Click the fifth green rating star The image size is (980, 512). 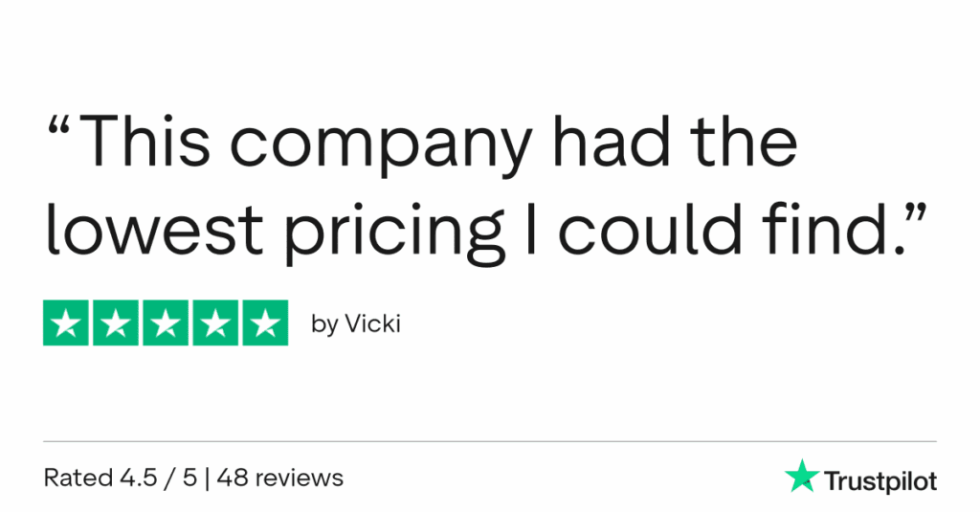tap(264, 323)
